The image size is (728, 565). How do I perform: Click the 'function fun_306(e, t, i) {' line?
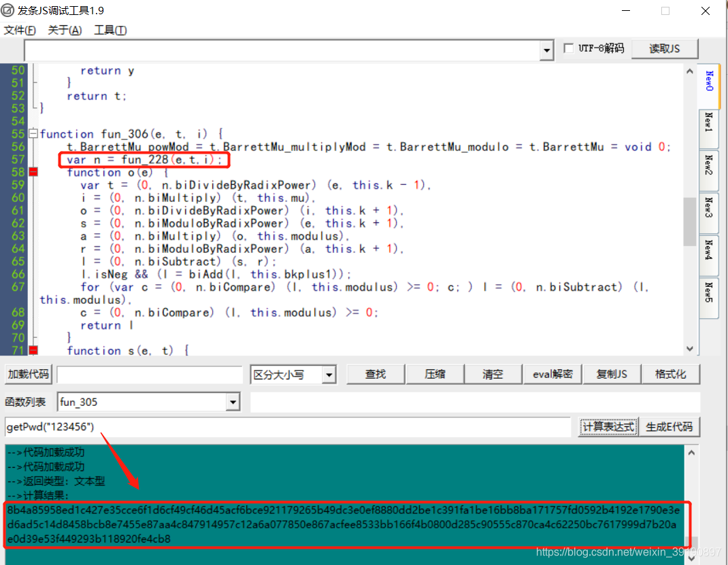[x=131, y=134]
